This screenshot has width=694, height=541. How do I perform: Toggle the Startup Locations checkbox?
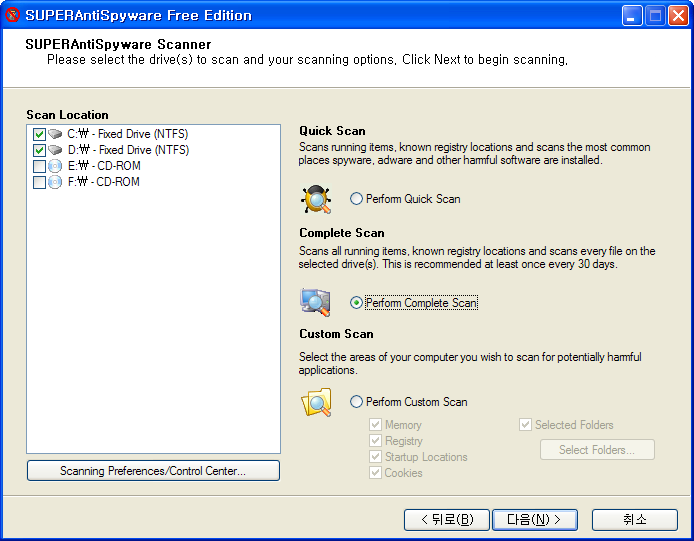pyautogui.click(x=375, y=456)
